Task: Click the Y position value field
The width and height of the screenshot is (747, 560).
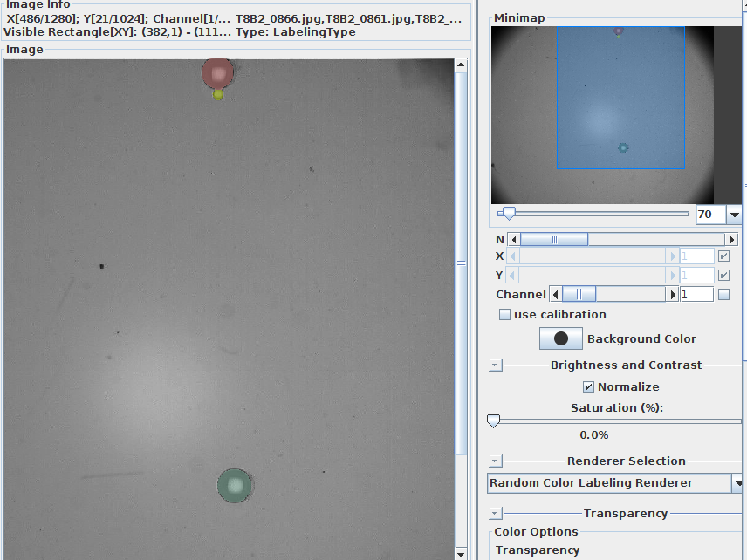Action: click(x=697, y=276)
